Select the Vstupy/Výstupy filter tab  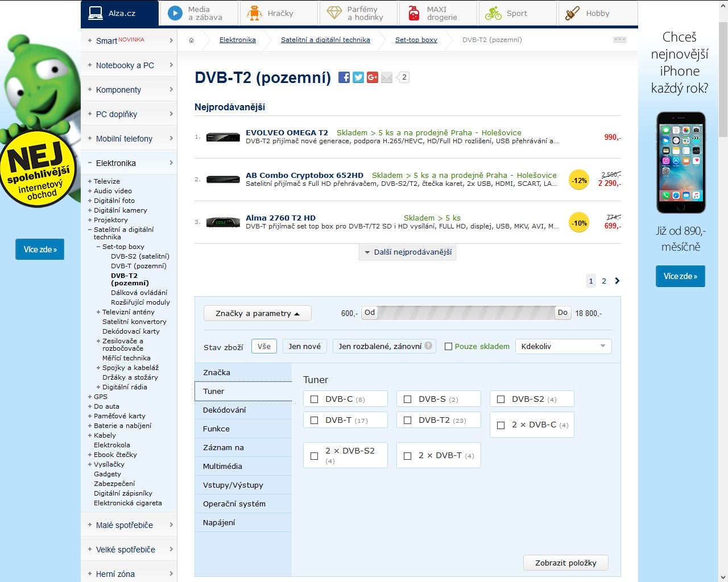pyautogui.click(x=243, y=485)
